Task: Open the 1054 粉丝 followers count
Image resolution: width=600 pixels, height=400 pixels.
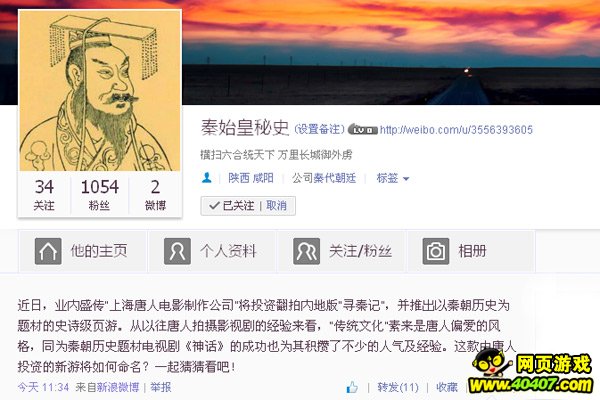Action: (x=99, y=194)
